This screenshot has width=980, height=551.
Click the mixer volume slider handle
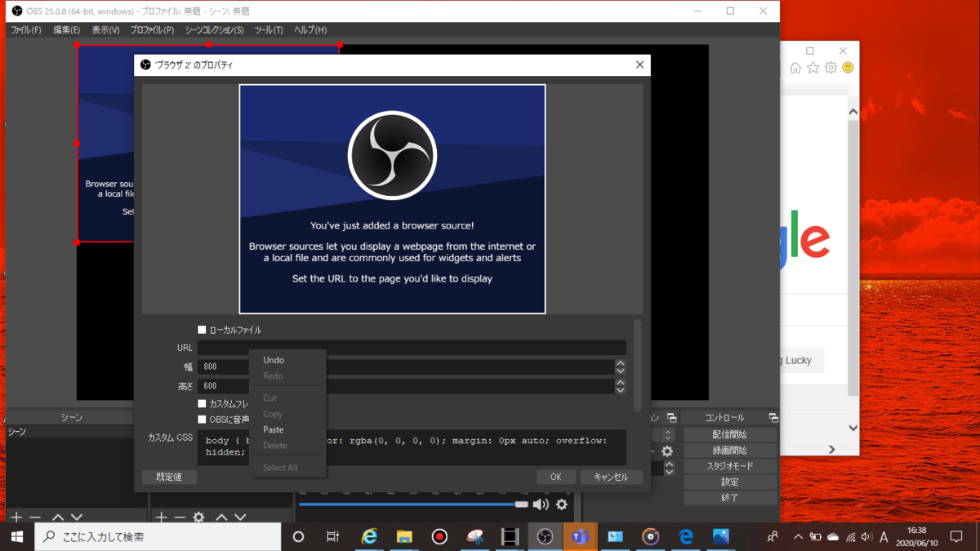(522, 504)
